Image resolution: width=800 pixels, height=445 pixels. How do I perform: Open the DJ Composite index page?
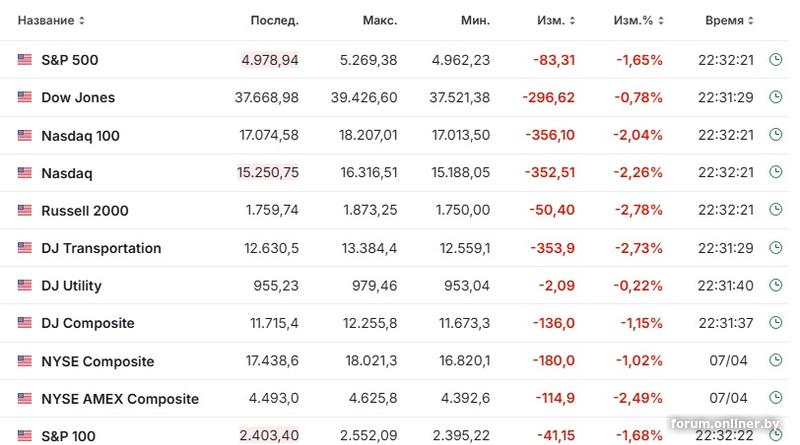[x=88, y=323]
